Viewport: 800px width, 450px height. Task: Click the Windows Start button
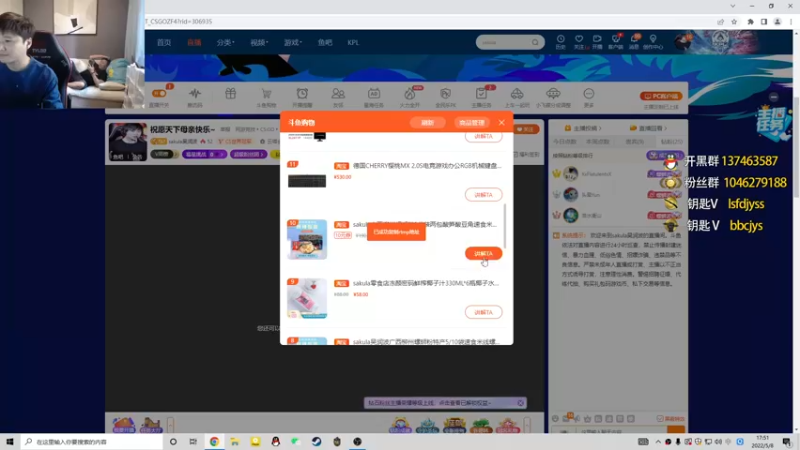pos(10,441)
